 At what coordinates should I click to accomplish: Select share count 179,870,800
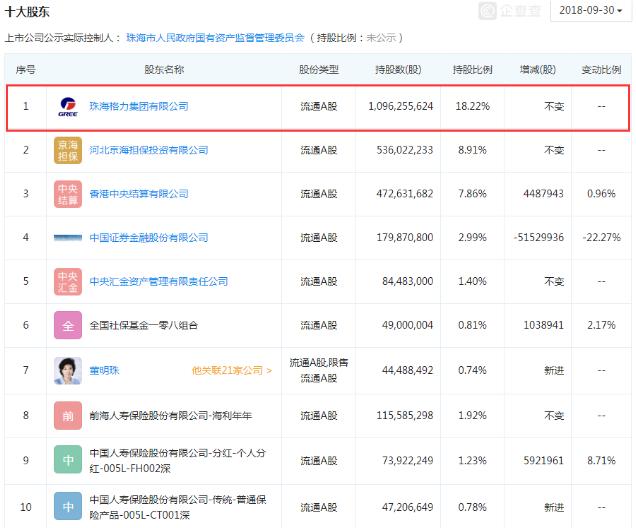coord(405,237)
